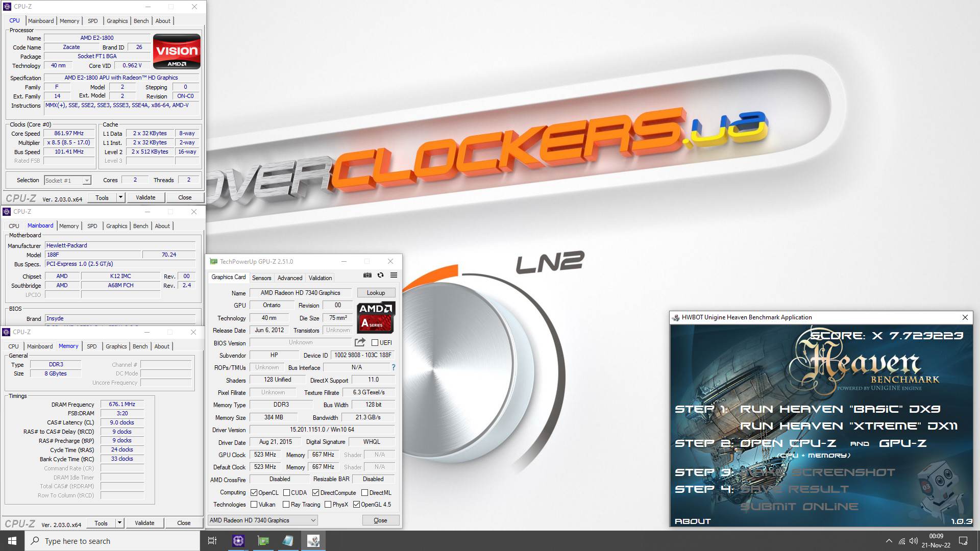The width and height of the screenshot is (980, 551).
Task: Click the taskbar search magnifier icon
Action: coord(35,541)
